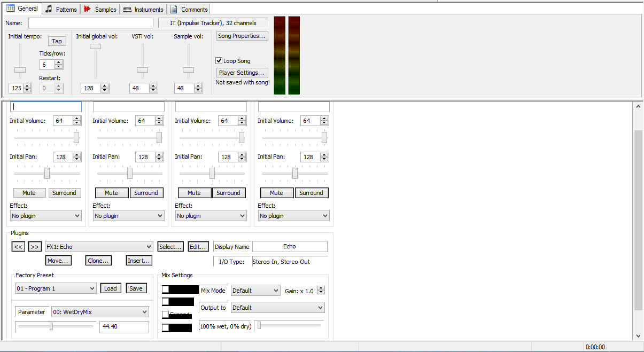This screenshot has width=644, height=352.
Task: Open Song Properties dialog
Action: (x=242, y=36)
